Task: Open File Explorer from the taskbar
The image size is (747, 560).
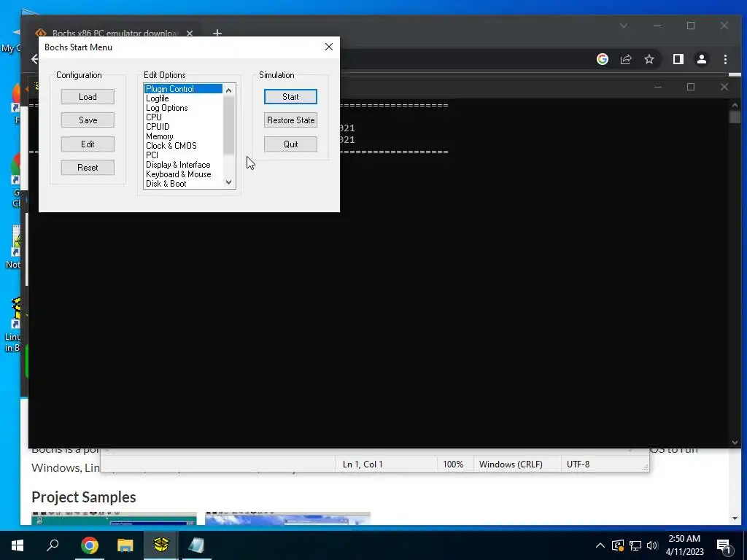Action: (x=125, y=545)
